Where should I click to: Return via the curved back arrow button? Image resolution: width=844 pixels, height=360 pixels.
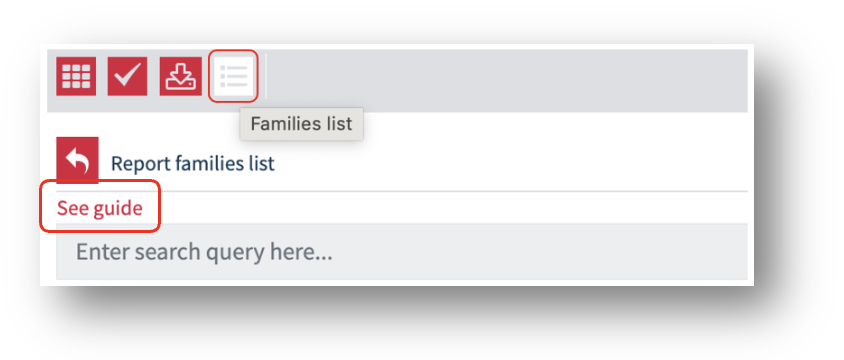[78, 160]
